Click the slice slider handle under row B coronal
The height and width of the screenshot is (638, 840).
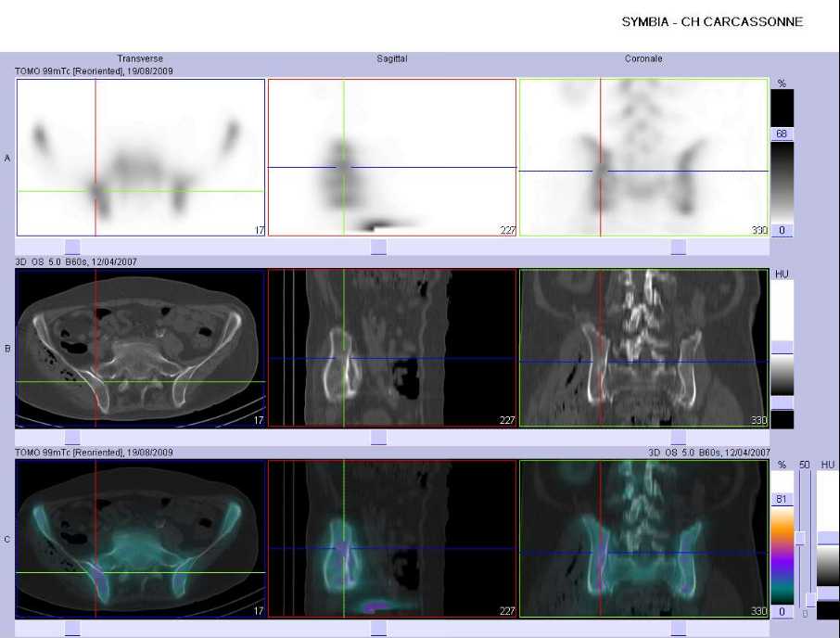click(x=679, y=437)
